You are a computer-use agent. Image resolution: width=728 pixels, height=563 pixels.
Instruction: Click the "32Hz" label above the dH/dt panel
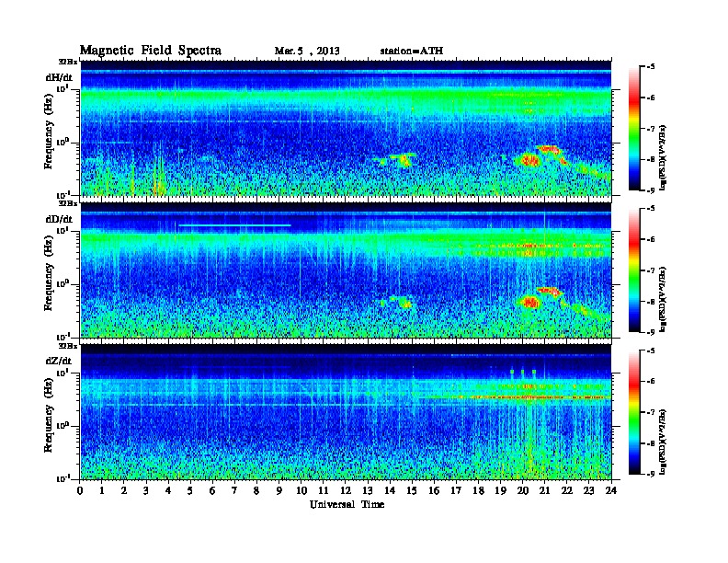(x=68, y=62)
